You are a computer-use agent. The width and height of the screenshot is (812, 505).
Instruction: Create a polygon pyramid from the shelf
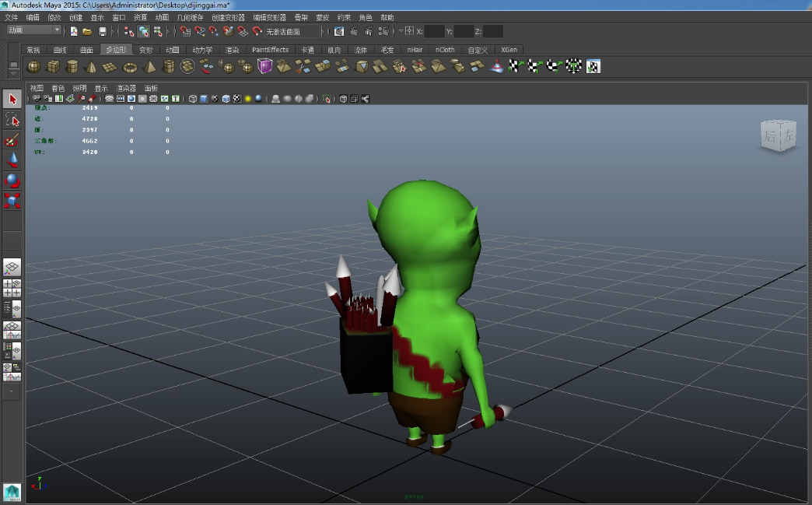[149, 67]
